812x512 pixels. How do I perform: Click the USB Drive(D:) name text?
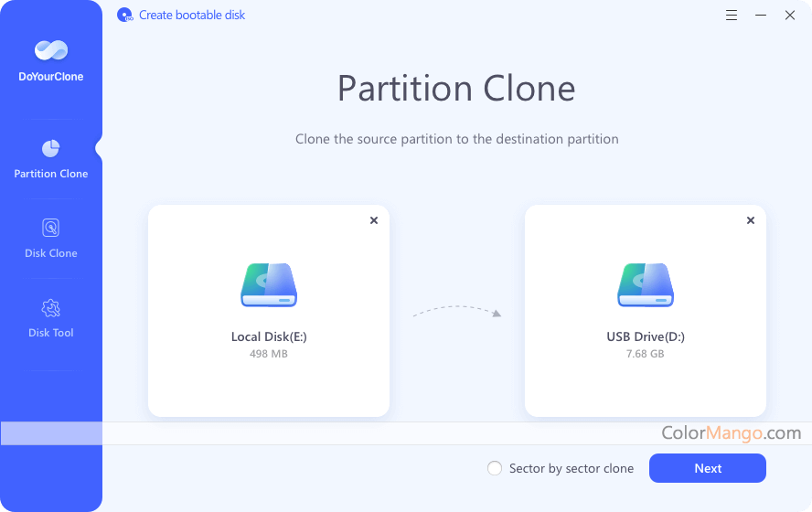tap(646, 336)
